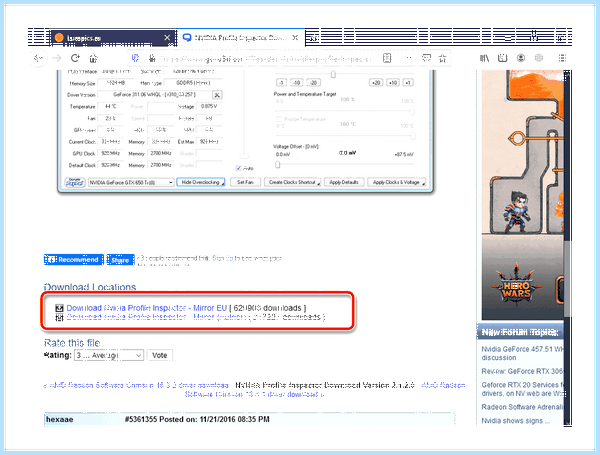Click the clock offset slider handle at top
The height and width of the screenshot is (455, 600).
pyautogui.click(x=333, y=74)
